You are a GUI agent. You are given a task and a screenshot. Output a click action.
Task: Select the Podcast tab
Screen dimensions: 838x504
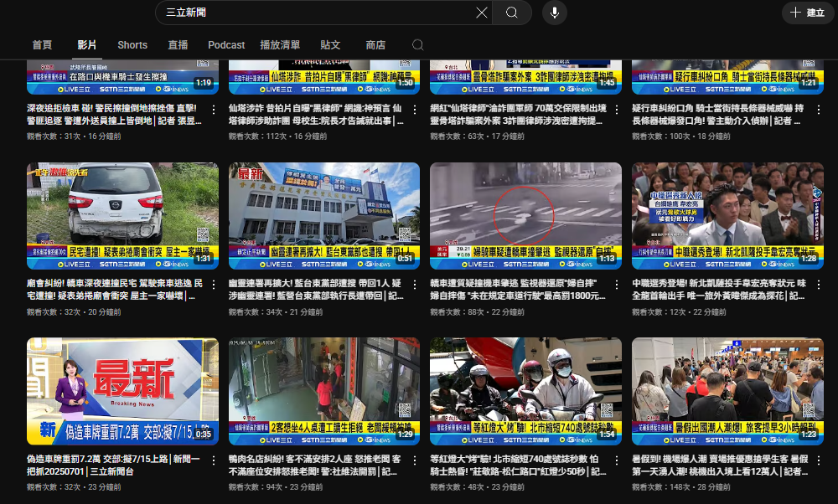point(226,45)
